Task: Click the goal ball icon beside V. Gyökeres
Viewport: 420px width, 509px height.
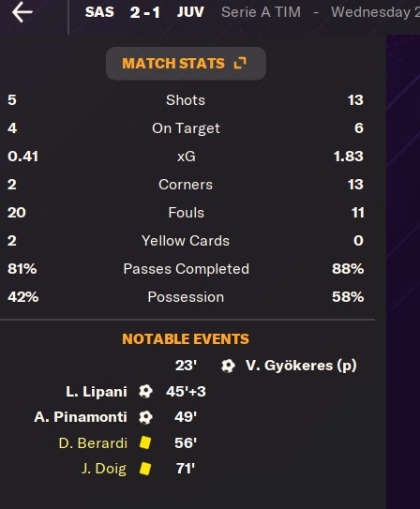Action: (228, 366)
